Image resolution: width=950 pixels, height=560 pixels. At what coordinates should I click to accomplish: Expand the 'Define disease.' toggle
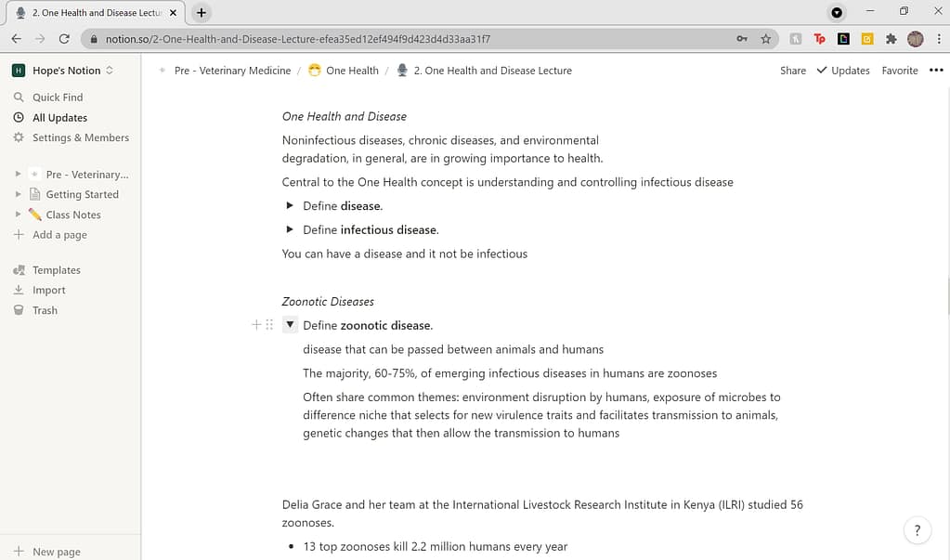point(290,206)
